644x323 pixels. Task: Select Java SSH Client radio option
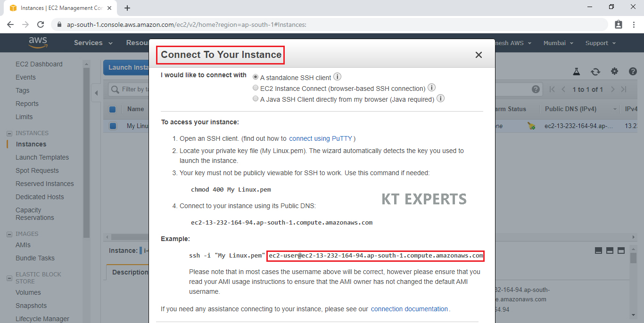tap(256, 99)
